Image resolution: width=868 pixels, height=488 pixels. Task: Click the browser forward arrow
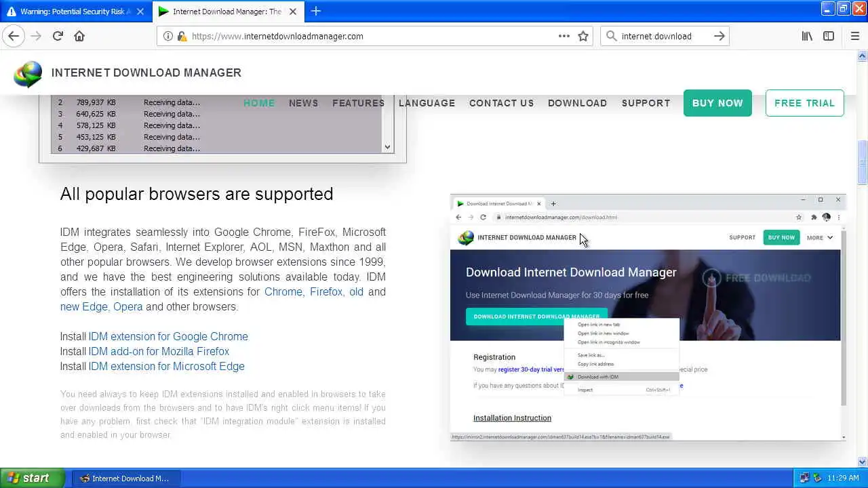click(x=35, y=36)
